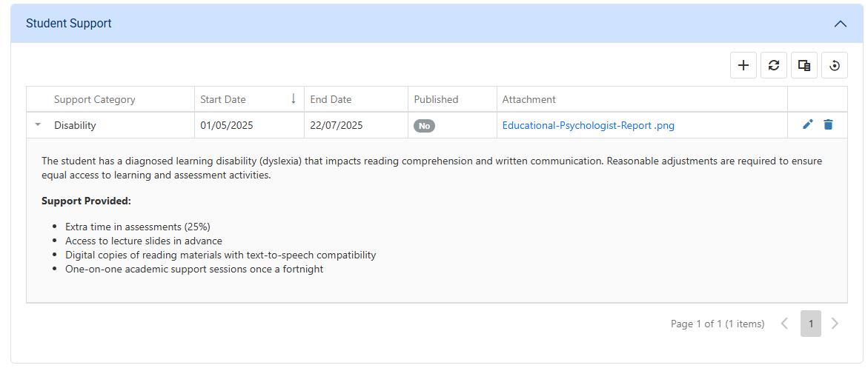Image resolution: width=868 pixels, height=368 pixels.
Task: Select the Disability category cell
Action: [76, 125]
